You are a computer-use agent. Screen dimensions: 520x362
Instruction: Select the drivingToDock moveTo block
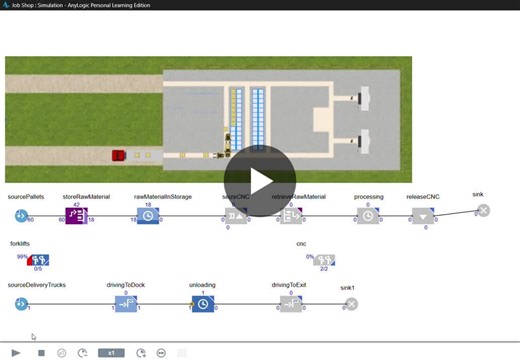126,304
